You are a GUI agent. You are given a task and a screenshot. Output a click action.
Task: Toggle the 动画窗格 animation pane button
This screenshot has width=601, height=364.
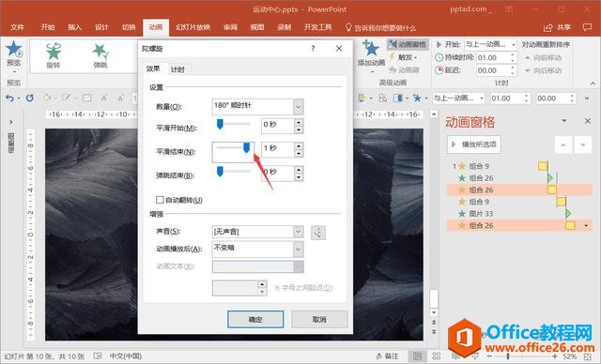click(408, 45)
